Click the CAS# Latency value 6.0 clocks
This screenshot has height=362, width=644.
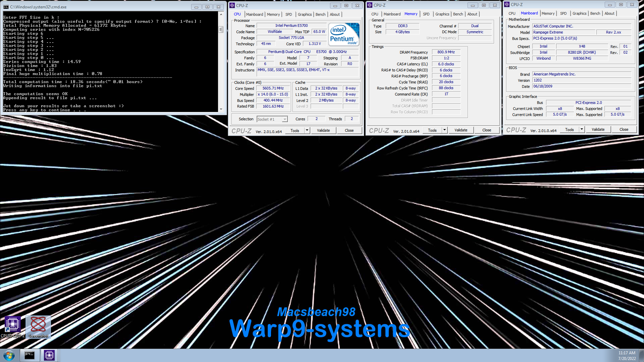tap(446, 64)
